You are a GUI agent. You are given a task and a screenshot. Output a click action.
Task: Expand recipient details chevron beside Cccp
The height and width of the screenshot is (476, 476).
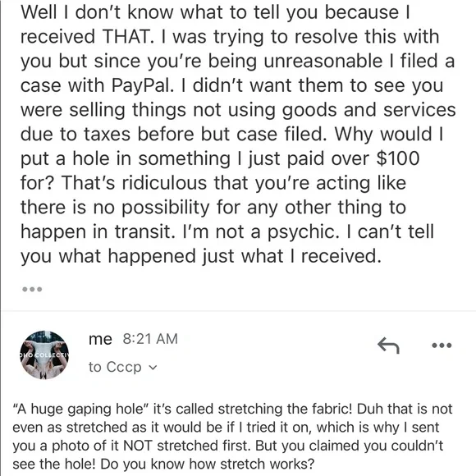tap(153, 368)
